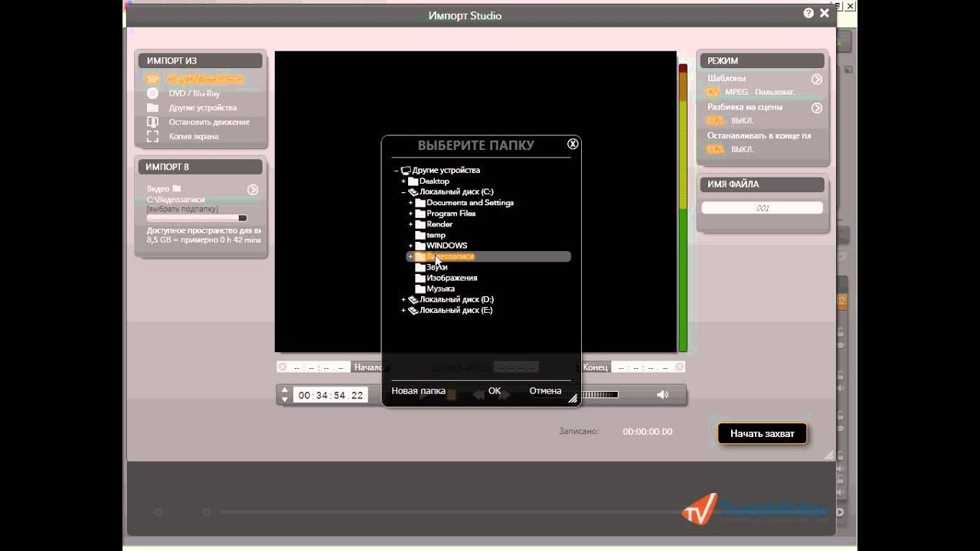
Task: Click the C:\Видеозаписи destination path
Action: 175,200
